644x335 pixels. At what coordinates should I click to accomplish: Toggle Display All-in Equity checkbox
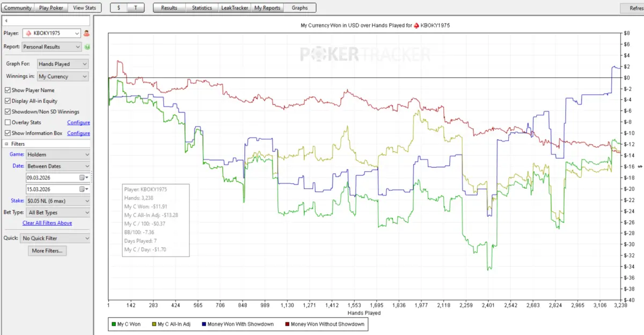tap(8, 101)
